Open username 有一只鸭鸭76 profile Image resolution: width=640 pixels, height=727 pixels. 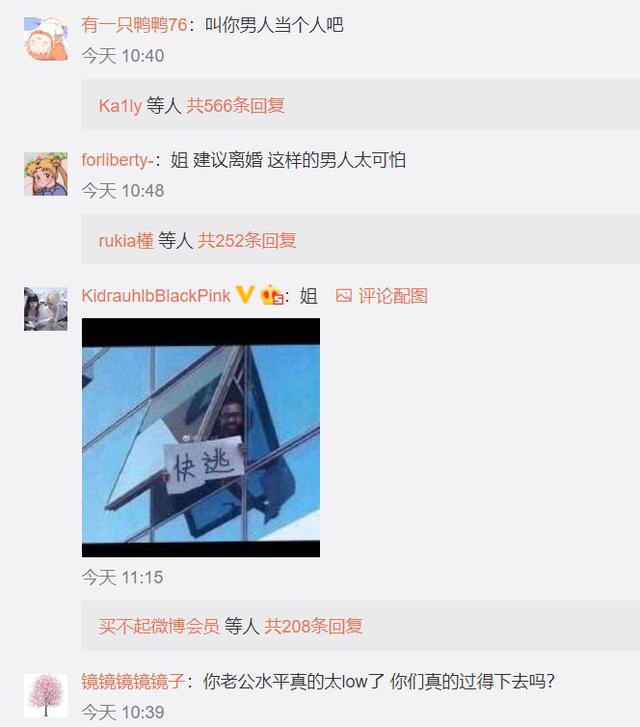tap(134, 25)
